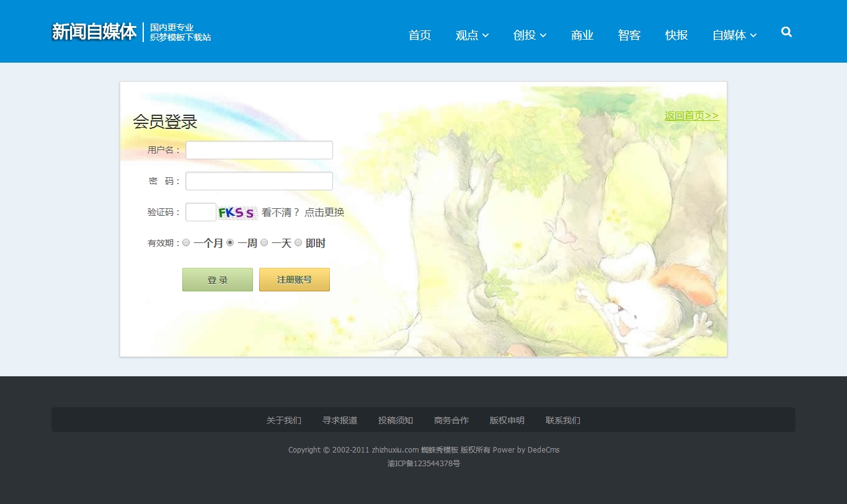Viewport: 847px width, 504px height.
Task: Click the FKSS captcha image
Action: coord(237,213)
